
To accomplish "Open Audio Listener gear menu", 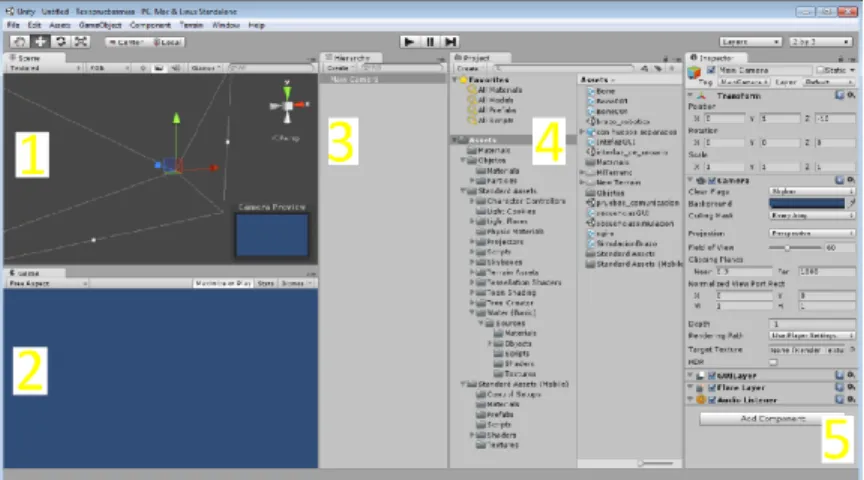I will pos(851,400).
